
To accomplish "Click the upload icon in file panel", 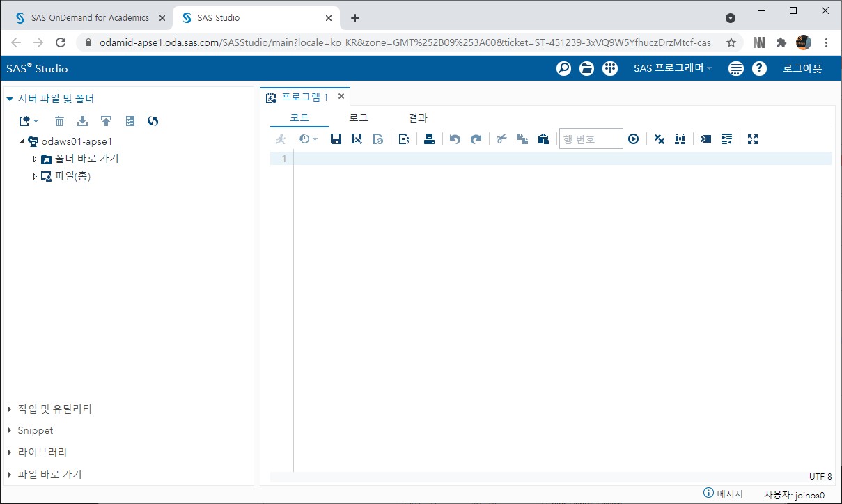I will tap(106, 121).
